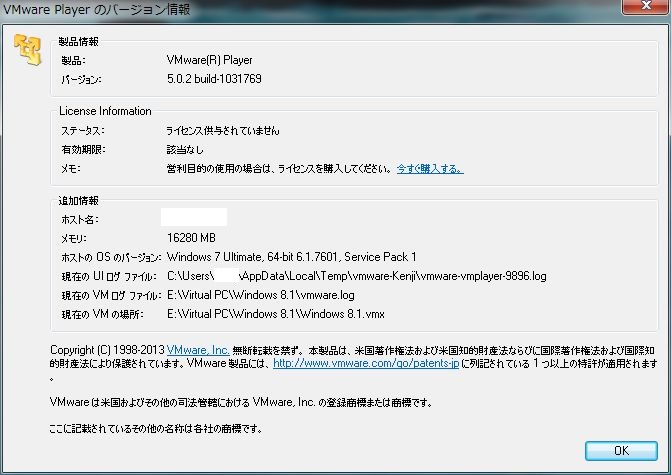Click the product name VMware(R) Player
671x475 pixels.
coord(209,60)
